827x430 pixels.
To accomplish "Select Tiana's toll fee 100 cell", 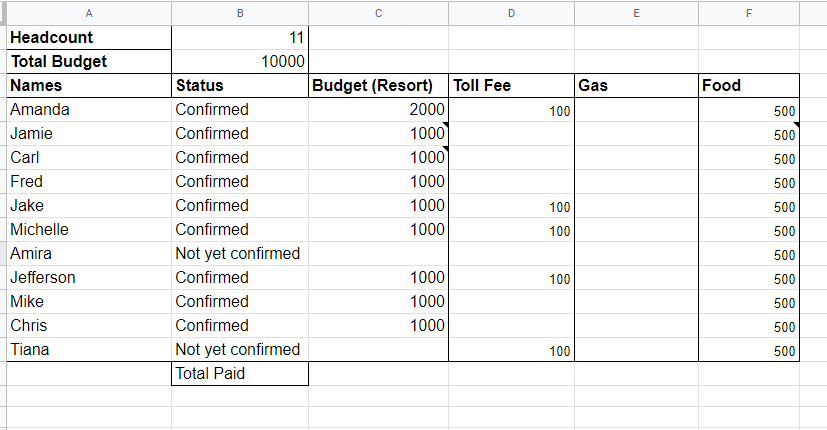I will pos(512,349).
